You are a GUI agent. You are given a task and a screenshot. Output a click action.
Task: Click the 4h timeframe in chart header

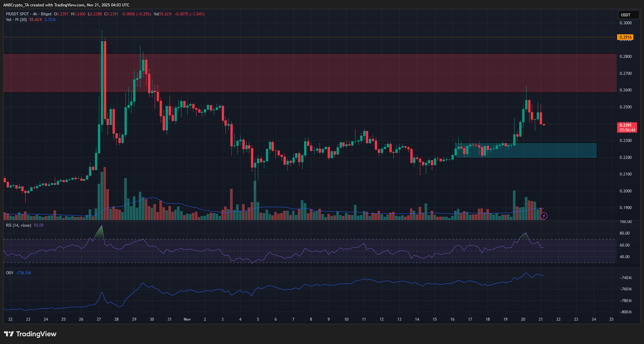click(x=35, y=14)
